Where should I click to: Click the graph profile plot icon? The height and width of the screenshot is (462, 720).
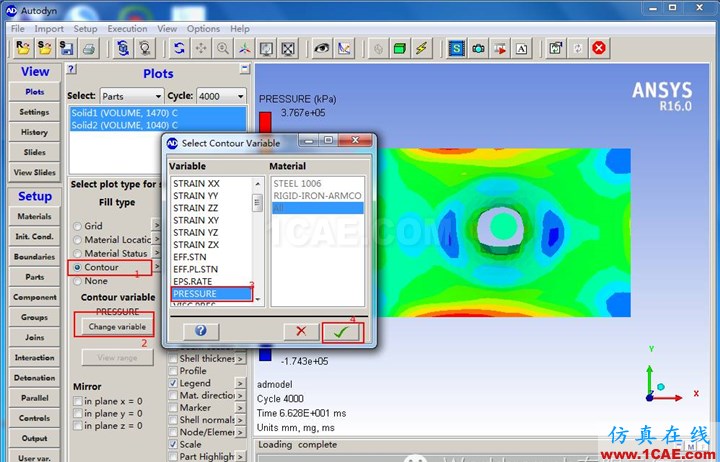click(344, 48)
